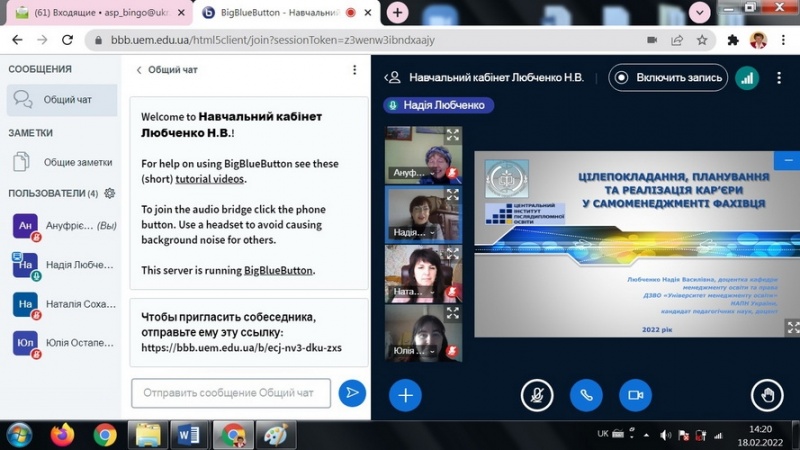Collapse Общий чат panel with back arrow
The width and height of the screenshot is (800, 450).
coord(139,70)
